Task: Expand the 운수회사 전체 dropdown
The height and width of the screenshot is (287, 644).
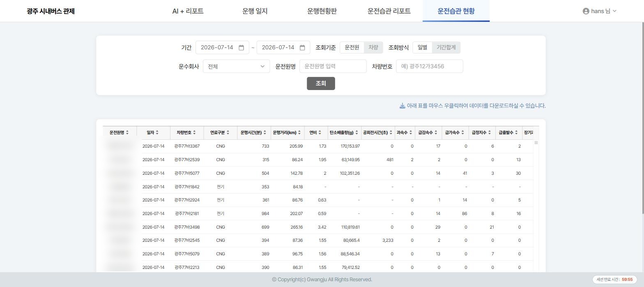Action: click(236, 66)
